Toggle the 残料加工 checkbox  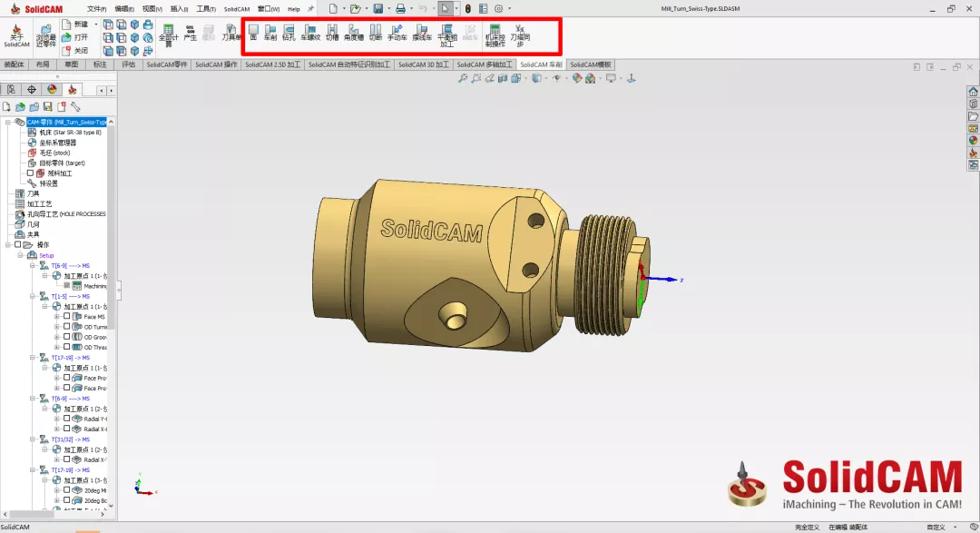30,173
